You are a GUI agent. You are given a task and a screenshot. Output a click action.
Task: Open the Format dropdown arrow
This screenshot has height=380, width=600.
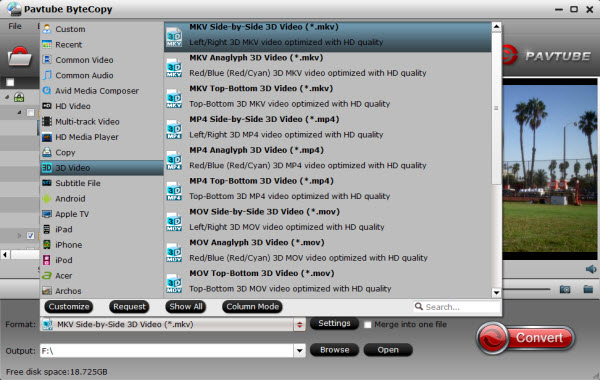click(300, 325)
